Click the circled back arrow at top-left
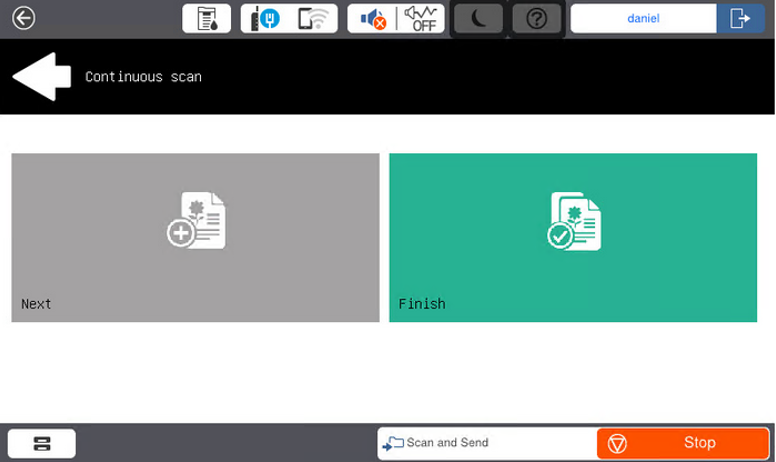 pyautogui.click(x=22, y=18)
